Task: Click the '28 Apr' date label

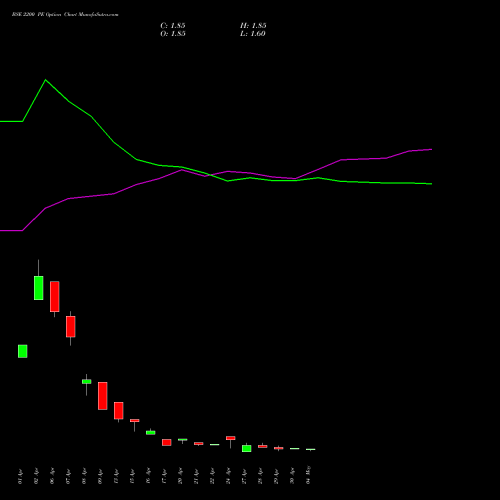Action: pos(260,476)
